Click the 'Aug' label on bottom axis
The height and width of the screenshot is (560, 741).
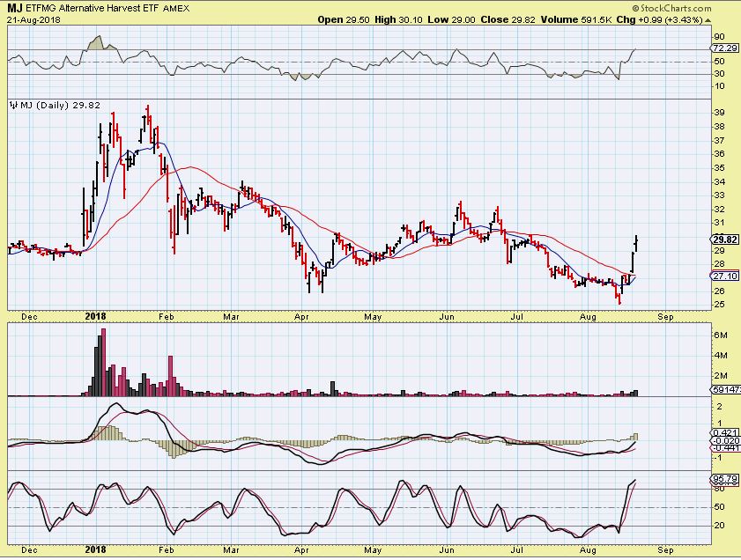(x=588, y=550)
